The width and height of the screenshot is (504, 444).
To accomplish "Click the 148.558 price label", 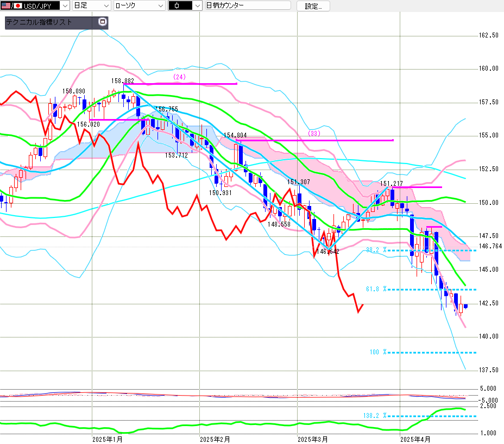I will (x=279, y=224).
